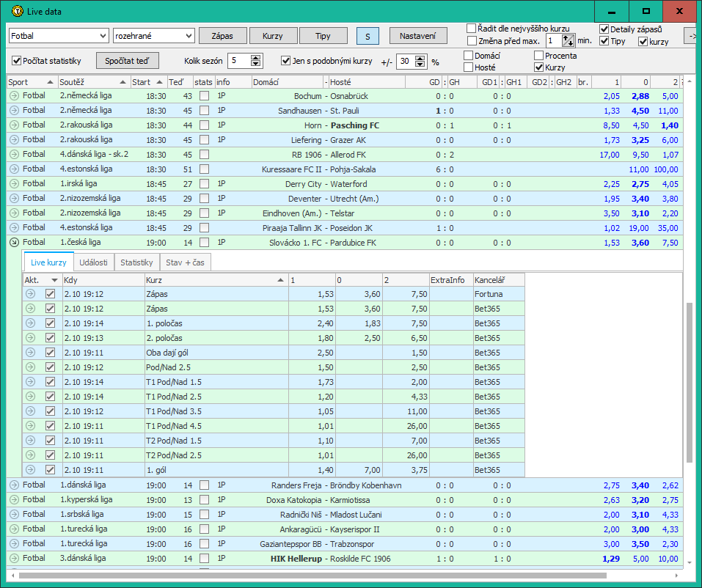Click the arrow icon of Oba dají gól row
The image size is (702, 588).
tap(31, 353)
